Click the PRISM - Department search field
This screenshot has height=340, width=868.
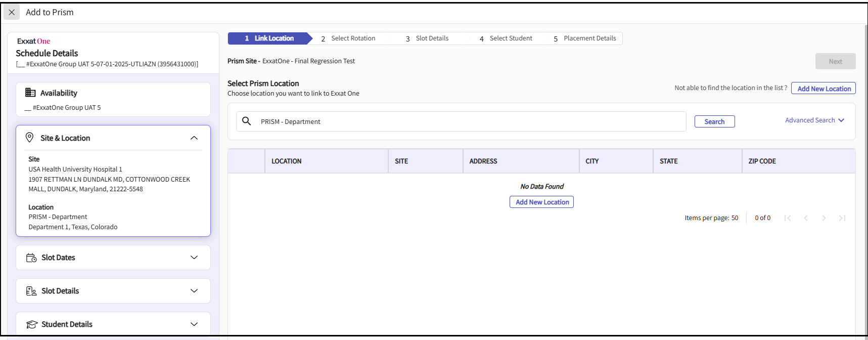pos(470,121)
